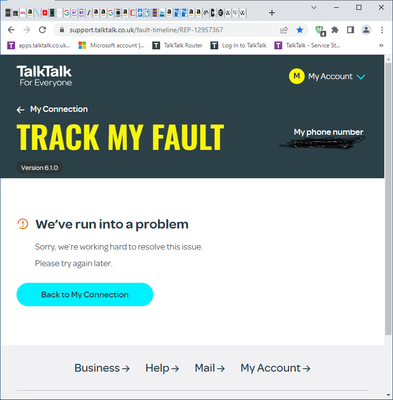393x400 pixels.
Task: Open a new browser tab
Action: [272, 13]
